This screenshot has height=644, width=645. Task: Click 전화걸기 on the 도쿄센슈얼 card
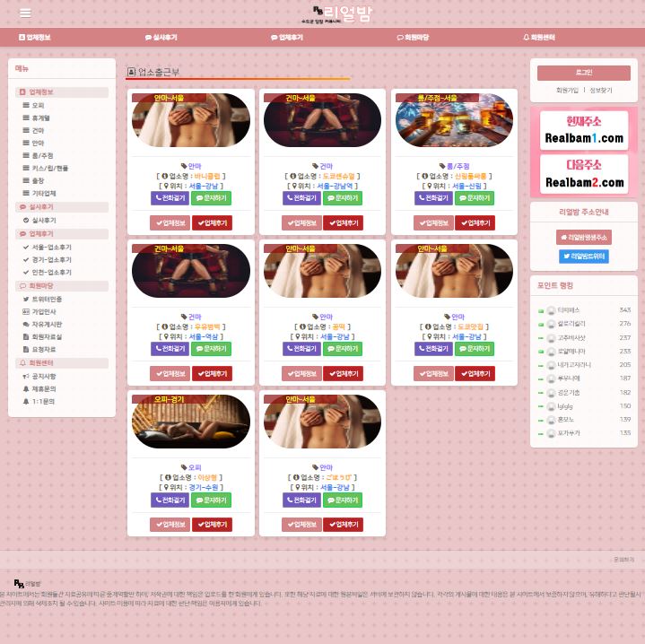pyautogui.click(x=301, y=198)
